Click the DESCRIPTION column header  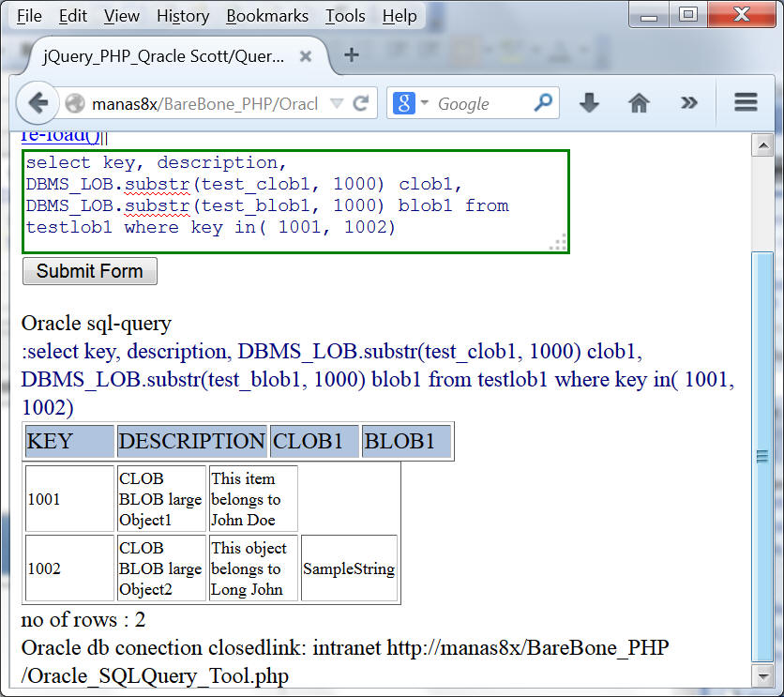(192, 441)
